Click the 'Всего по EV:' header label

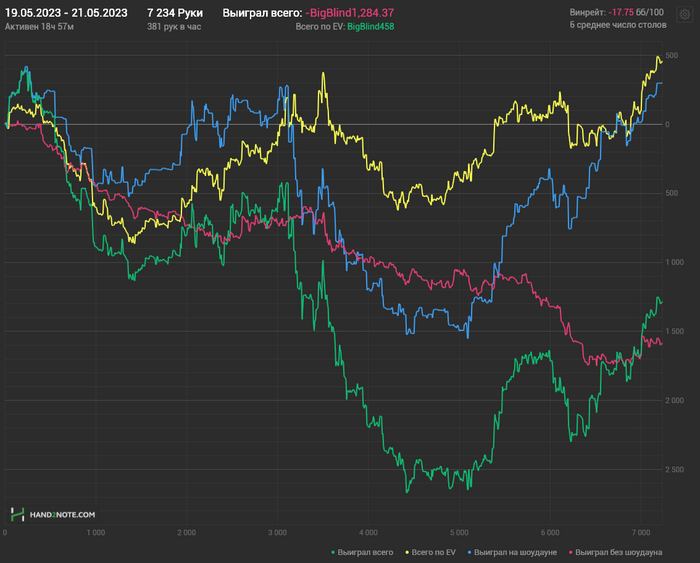(x=320, y=27)
